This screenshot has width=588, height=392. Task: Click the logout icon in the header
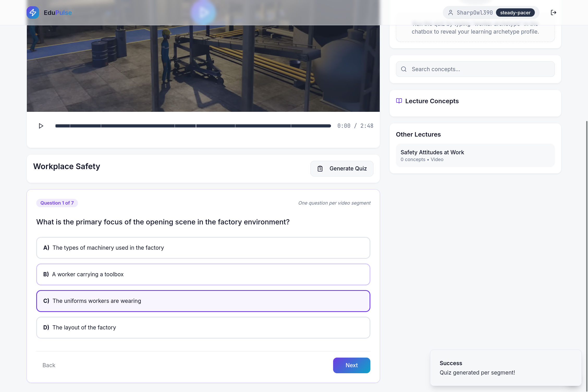[553, 13]
